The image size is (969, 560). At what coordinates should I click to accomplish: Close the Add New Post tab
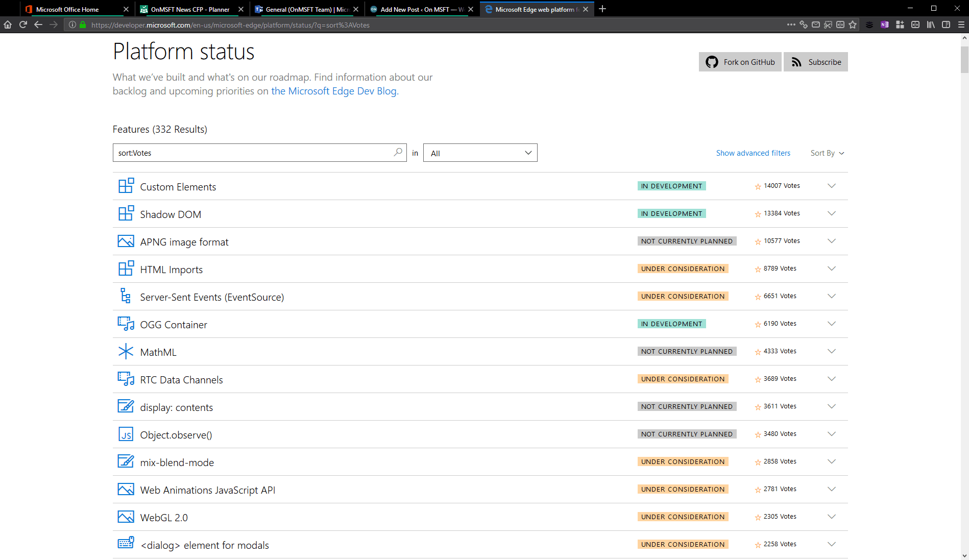[x=471, y=9]
